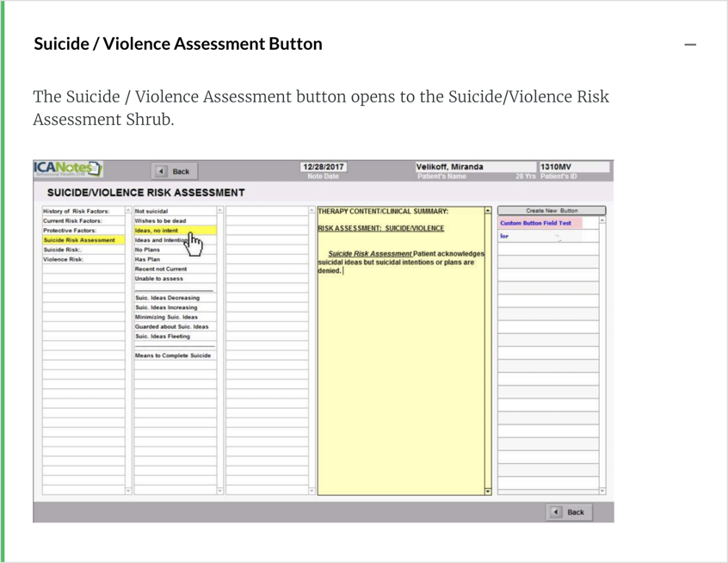
Task: Click the ICANotes logo
Action: [68, 170]
